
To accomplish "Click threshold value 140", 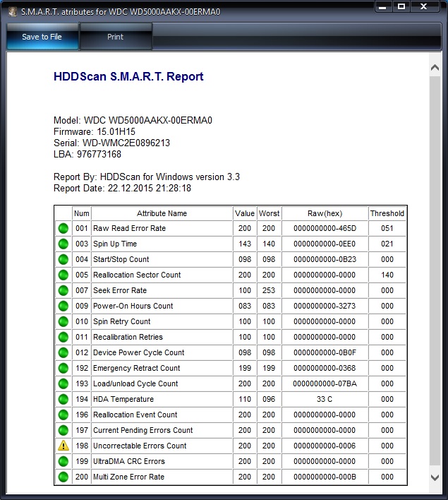I will [x=387, y=275].
